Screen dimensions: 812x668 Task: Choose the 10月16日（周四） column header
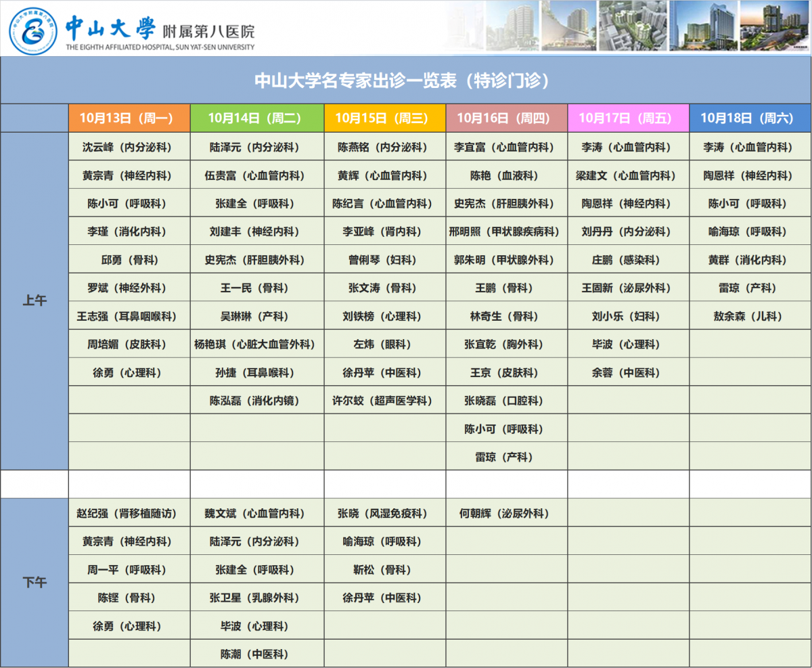[x=506, y=118]
